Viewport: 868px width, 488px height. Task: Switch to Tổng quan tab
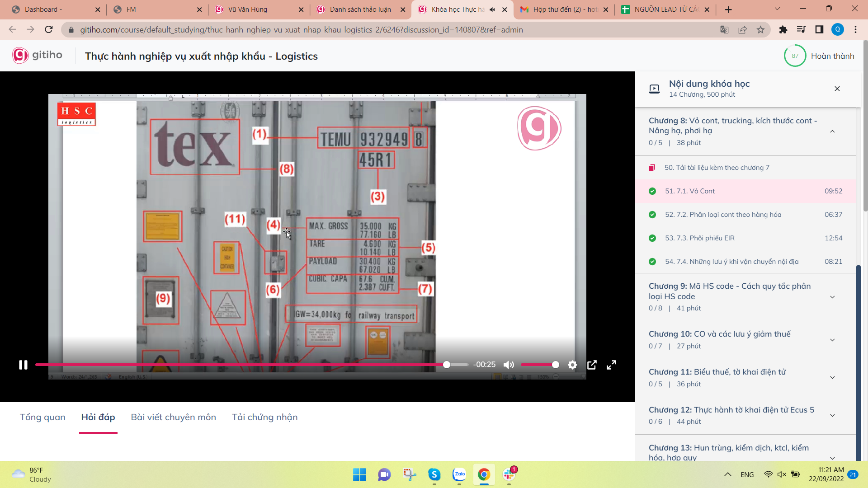point(42,417)
